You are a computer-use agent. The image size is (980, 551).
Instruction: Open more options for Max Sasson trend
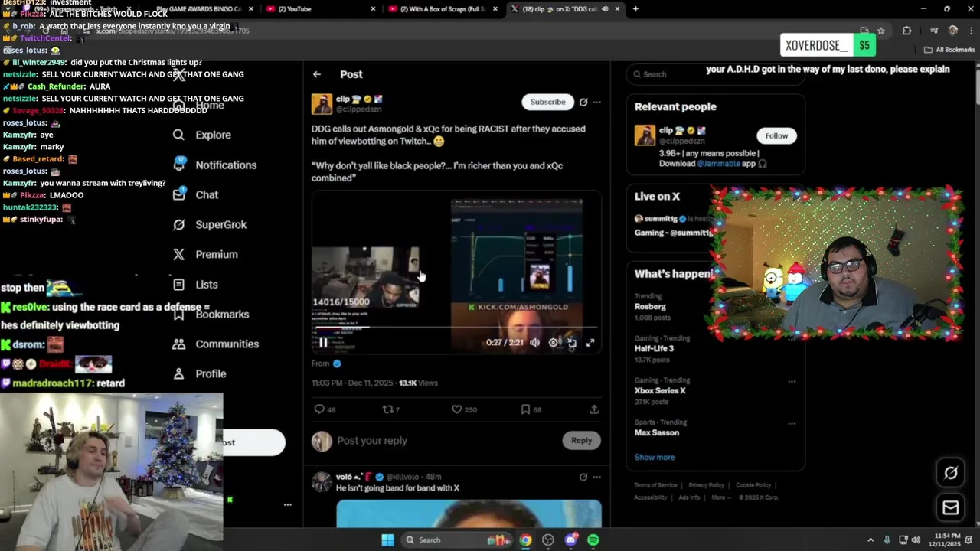792,423
